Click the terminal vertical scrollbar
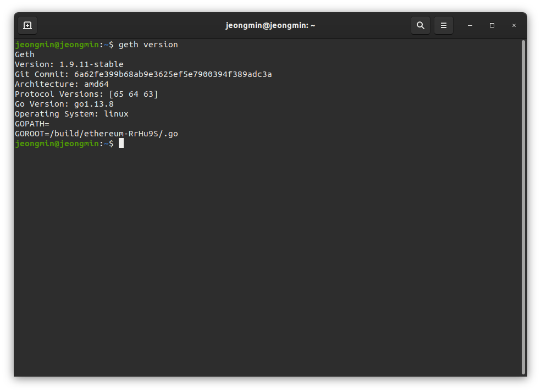 click(x=523, y=207)
